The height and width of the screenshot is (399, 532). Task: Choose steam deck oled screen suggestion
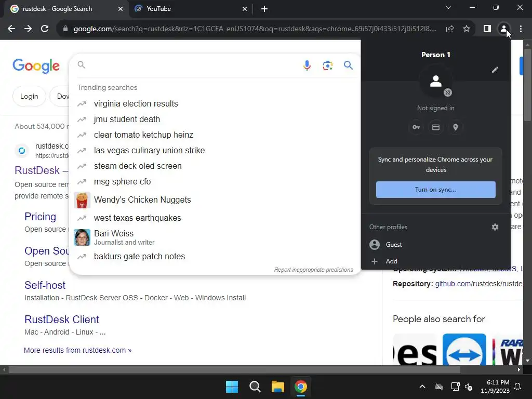pos(215,166)
